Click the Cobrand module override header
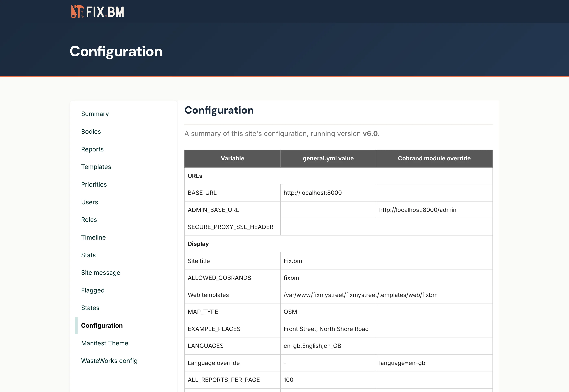Viewport: 569px width, 392px height. point(434,158)
